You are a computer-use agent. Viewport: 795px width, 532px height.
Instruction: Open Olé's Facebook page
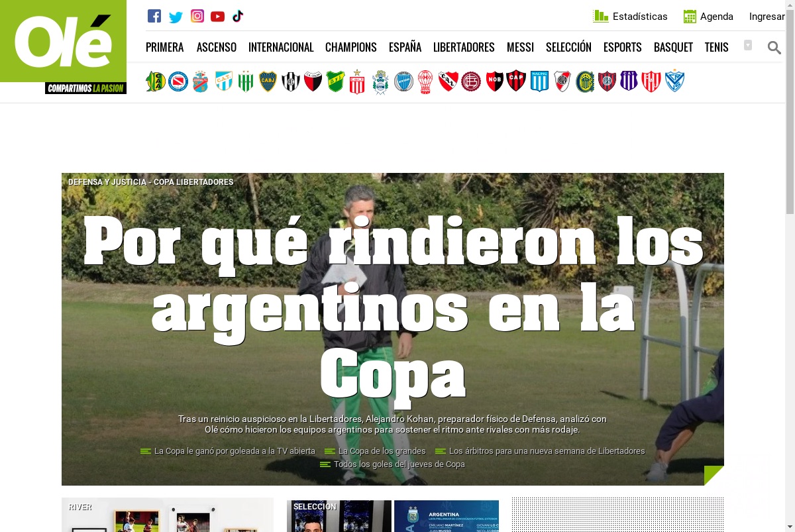click(x=154, y=17)
